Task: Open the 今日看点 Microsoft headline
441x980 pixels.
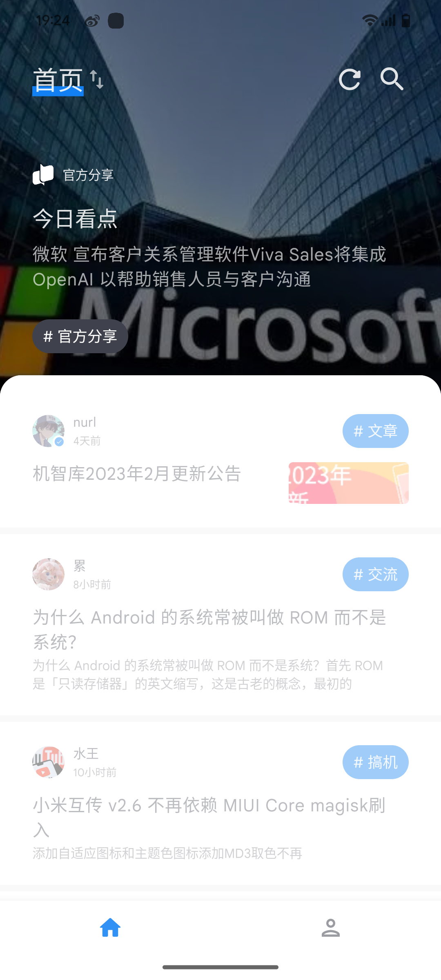Action: click(x=209, y=267)
